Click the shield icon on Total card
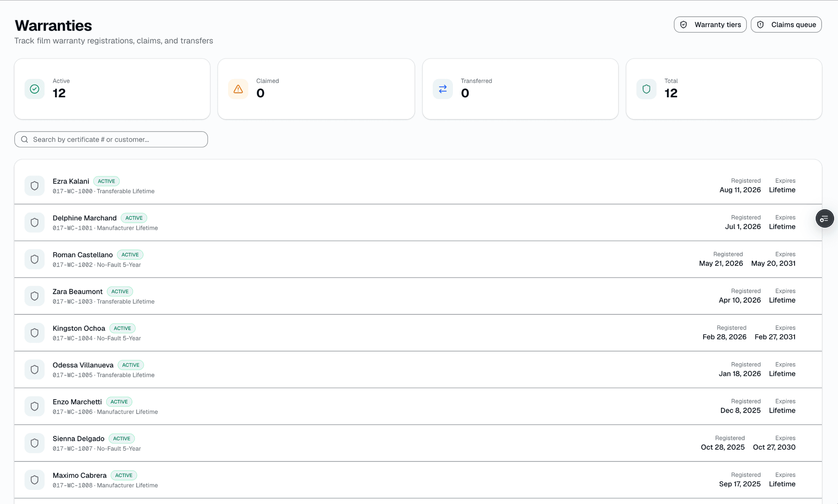 click(646, 89)
